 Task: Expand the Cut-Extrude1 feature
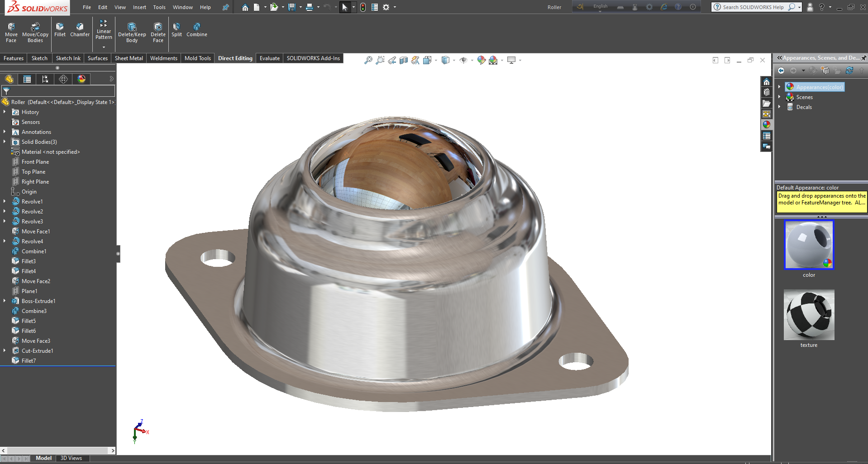(5, 350)
